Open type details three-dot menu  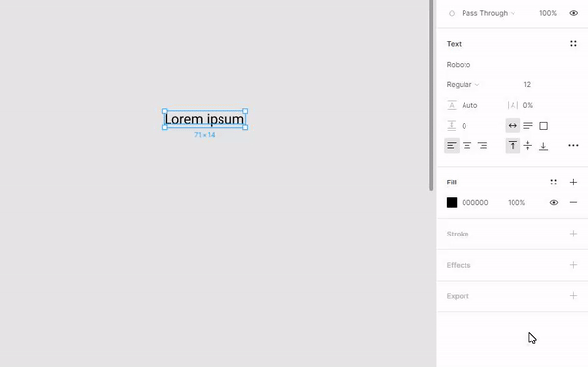[573, 146]
